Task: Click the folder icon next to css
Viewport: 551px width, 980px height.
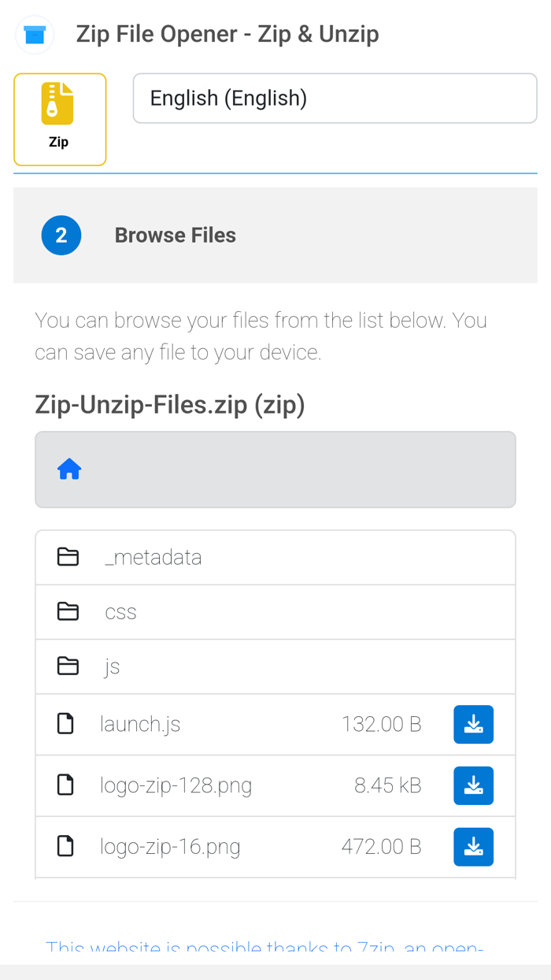Action: pos(68,611)
